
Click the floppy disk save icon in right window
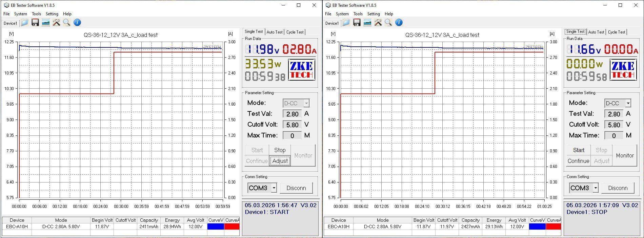[357, 23]
